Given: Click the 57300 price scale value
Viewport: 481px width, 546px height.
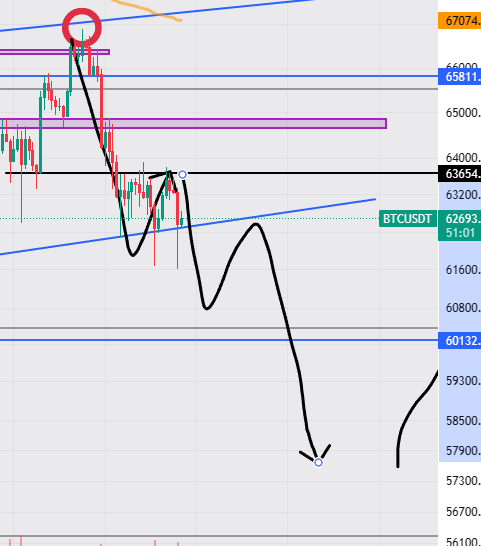Looking at the screenshot, I should click(463, 481).
